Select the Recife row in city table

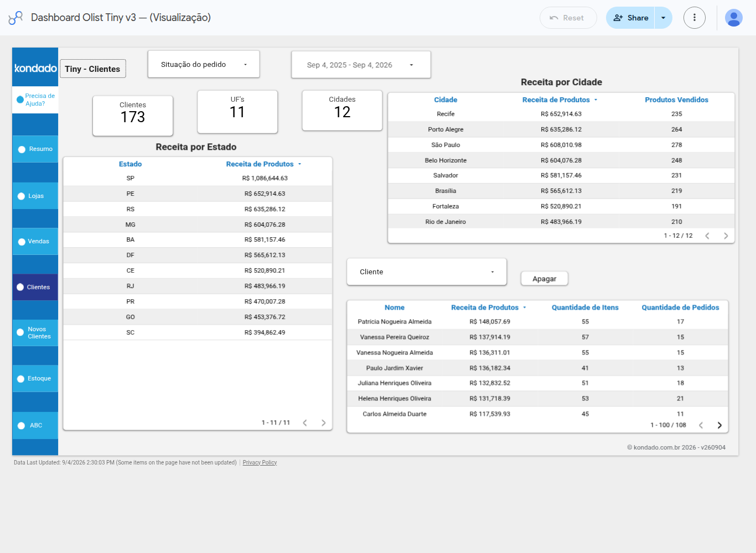click(561, 114)
